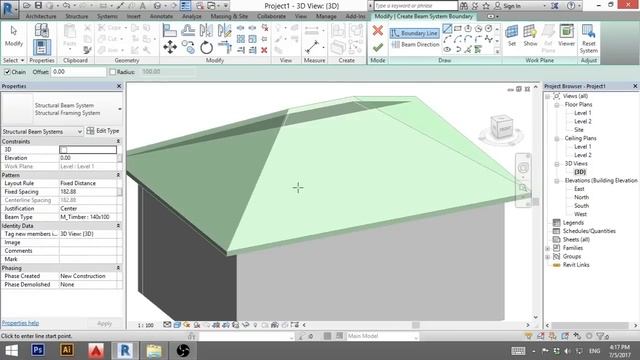Finish edit mode with the green checkmark
The image size is (640, 360).
click(378, 47)
